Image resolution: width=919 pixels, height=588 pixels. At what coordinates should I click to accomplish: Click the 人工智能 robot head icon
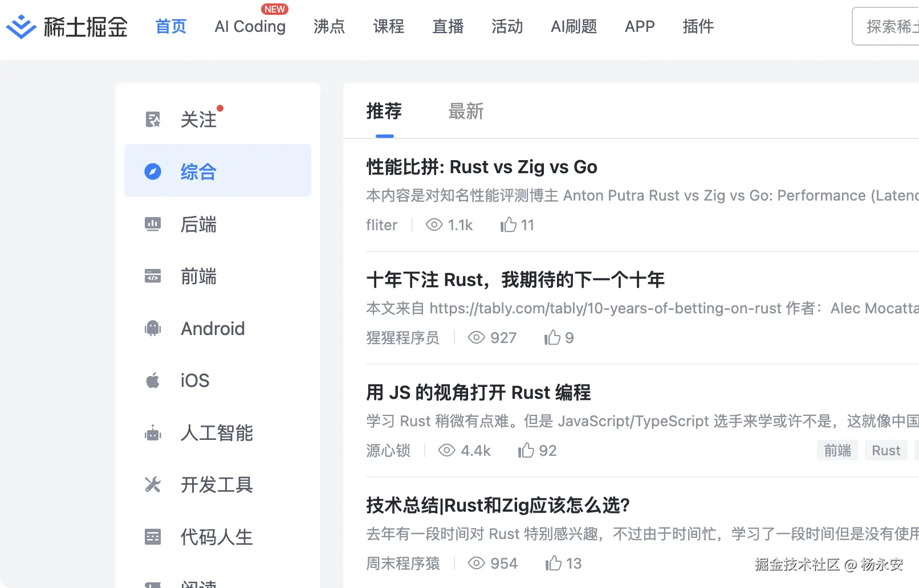[152, 432]
